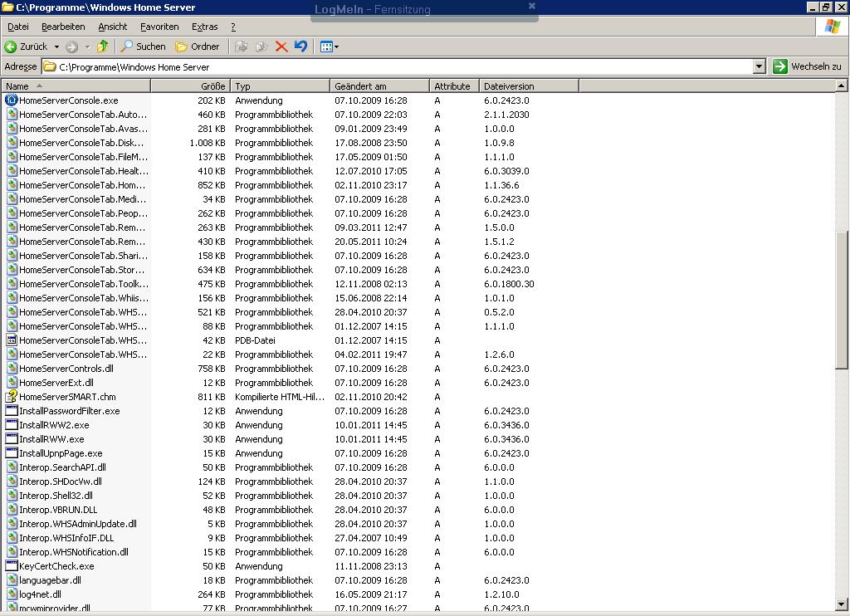Viewport: 850px width, 616px height.
Task: Open the address bar dropdown list
Action: (760, 66)
